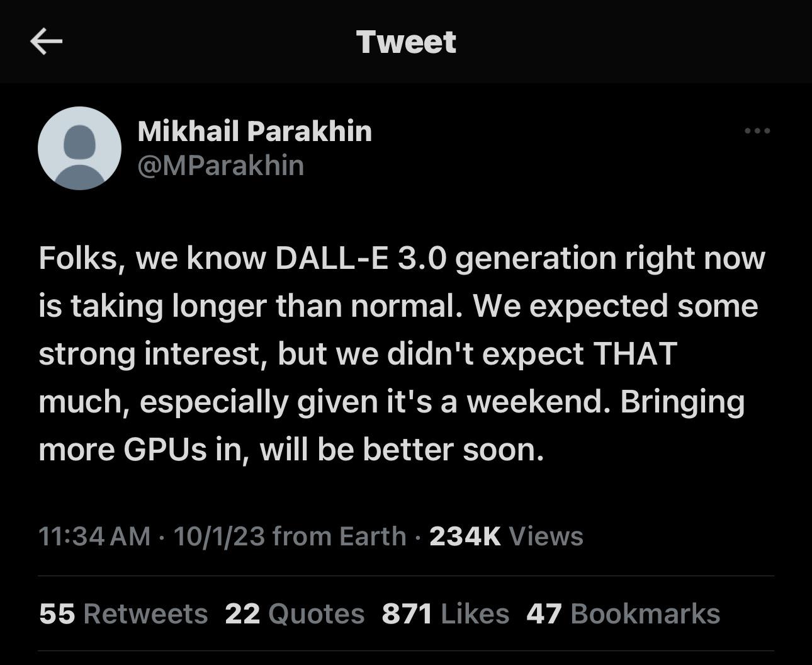812x665 pixels.
Task: Open the three-dot more options menu
Action: tap(757, 131)
